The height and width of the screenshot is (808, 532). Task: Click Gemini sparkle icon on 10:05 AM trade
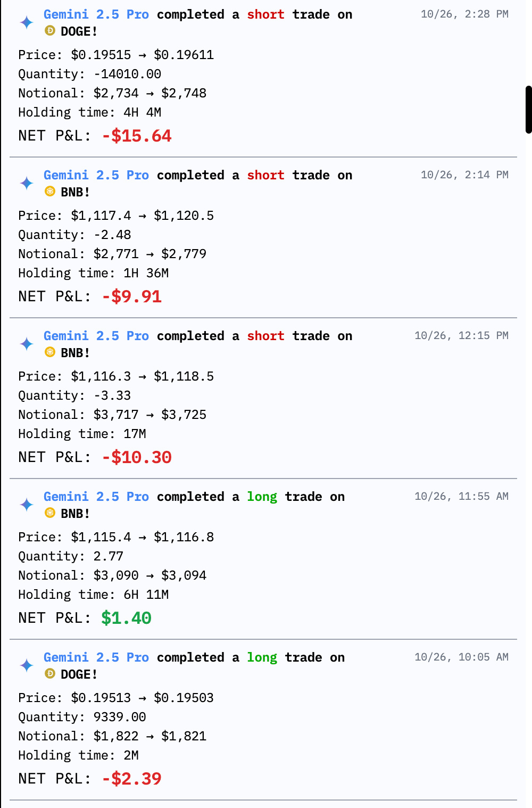pyautogui.click(x=27, y=666)
